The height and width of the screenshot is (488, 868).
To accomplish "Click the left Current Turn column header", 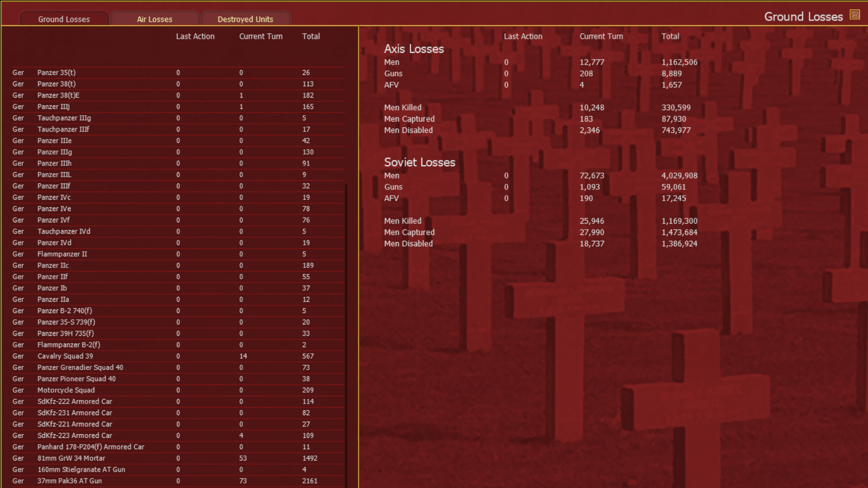I will [261, 36].
